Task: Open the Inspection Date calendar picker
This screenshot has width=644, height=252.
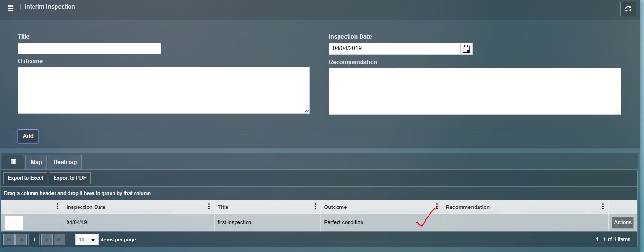Action: [466, 49]
